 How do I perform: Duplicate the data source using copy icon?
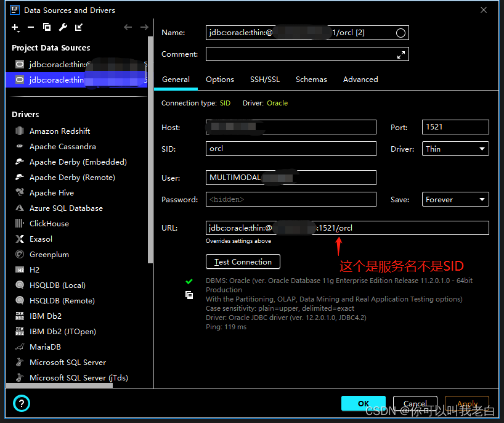(x=47, y=27)
